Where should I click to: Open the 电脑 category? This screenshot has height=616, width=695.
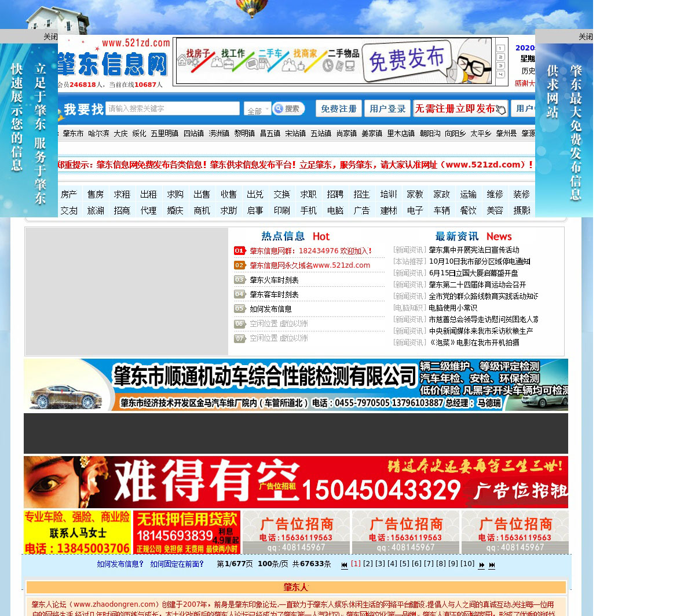[335, 210]
